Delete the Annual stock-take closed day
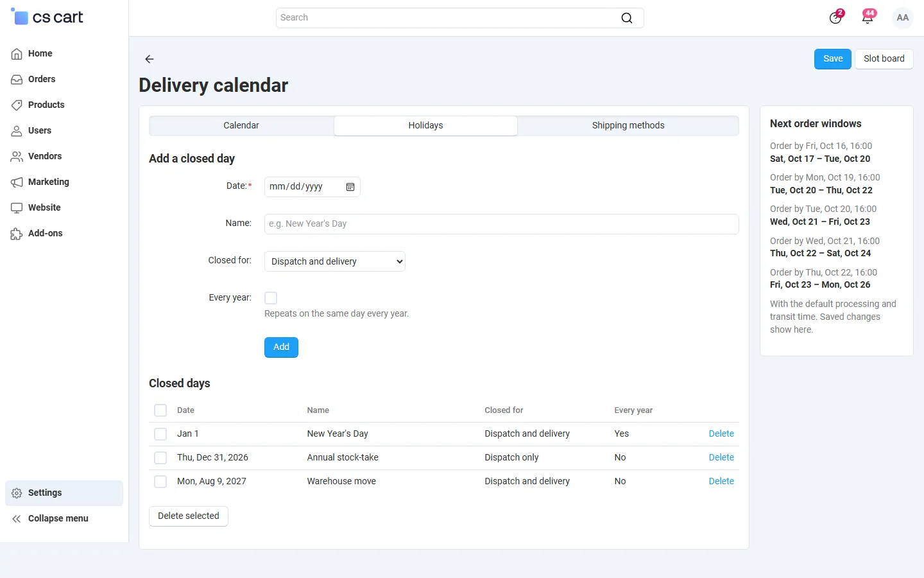The width and height of the screenshot is (924, 578). click(x=721, y=458)
